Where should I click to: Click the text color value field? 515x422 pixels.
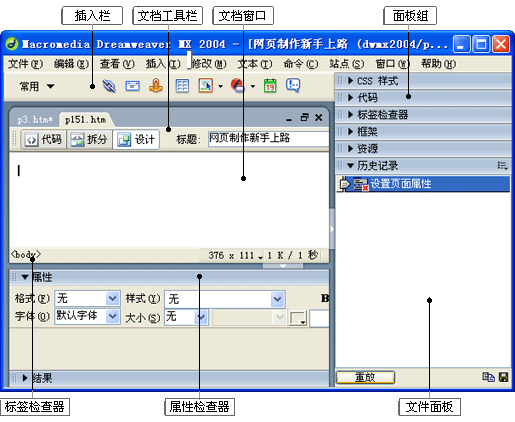(319, 318)
